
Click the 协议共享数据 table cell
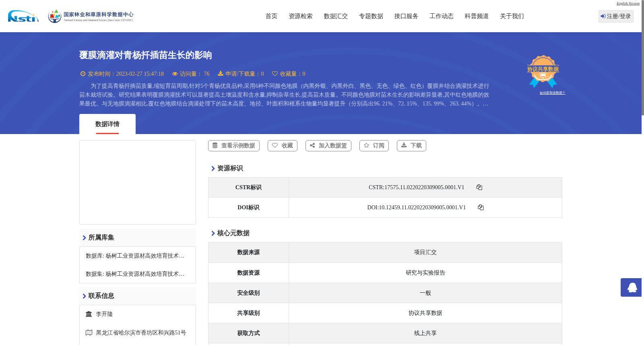tap(425, 313)
